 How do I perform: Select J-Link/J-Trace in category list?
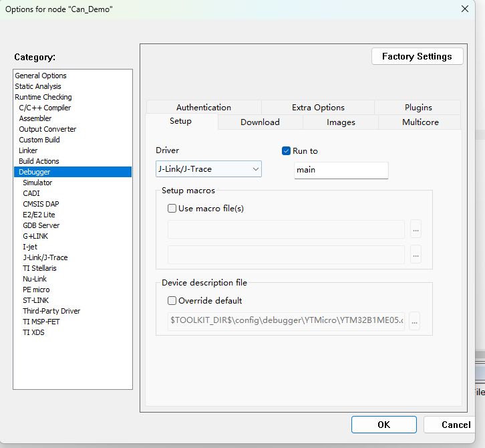click(45, 257)
